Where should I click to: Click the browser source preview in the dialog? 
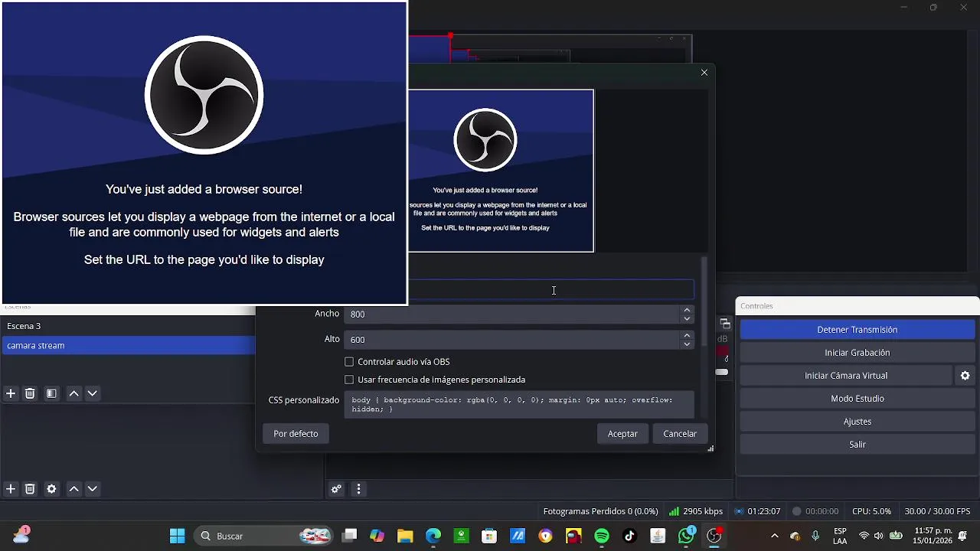501,171
